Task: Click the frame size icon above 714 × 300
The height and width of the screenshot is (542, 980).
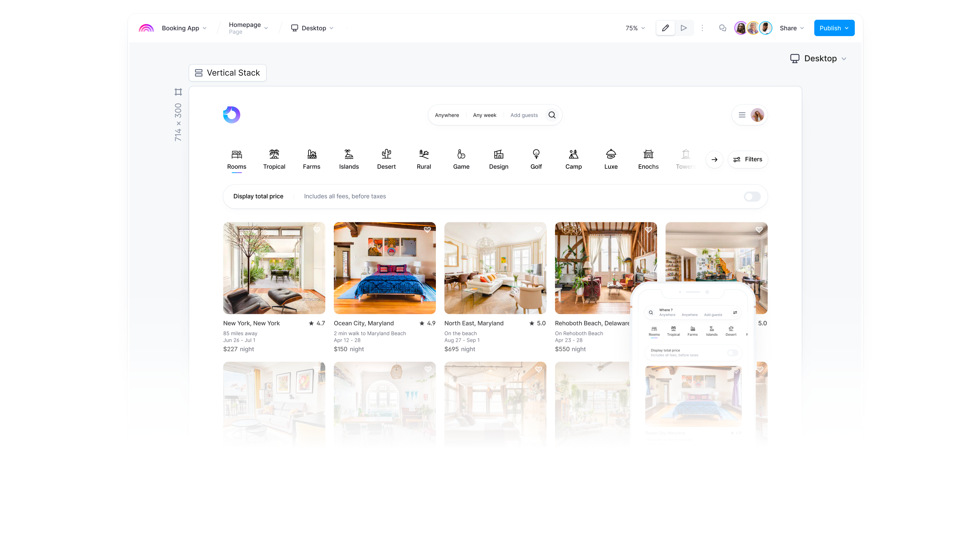Action: click(178, 92)
